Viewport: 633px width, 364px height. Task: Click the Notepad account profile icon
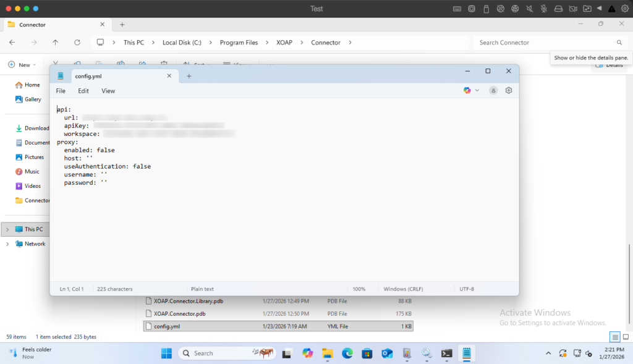coord(493,90)
